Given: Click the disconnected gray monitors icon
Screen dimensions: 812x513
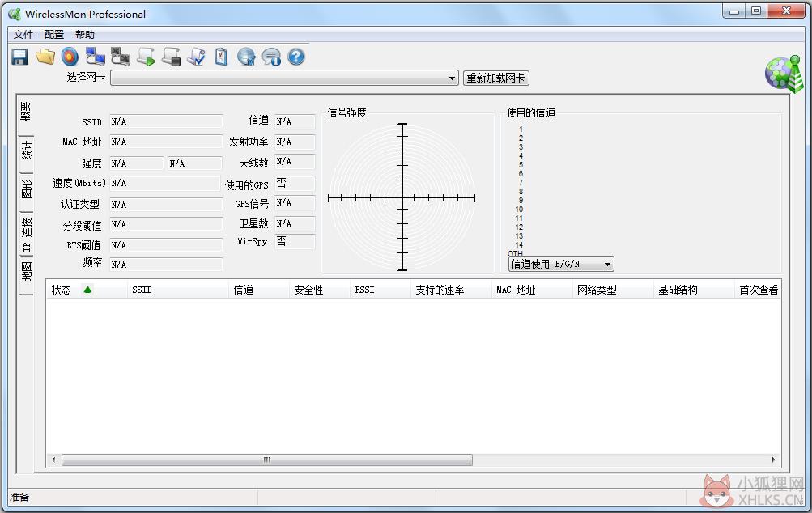Looking at the screenshot, I should pos(121,57).
